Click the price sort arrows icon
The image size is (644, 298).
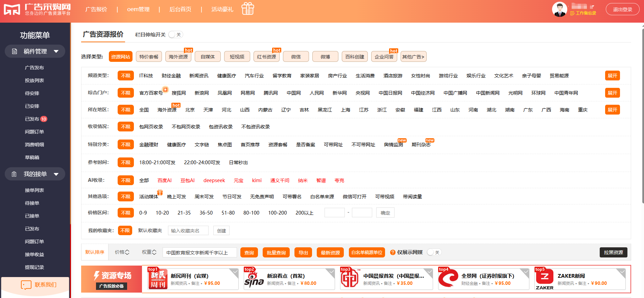(127, 252)
